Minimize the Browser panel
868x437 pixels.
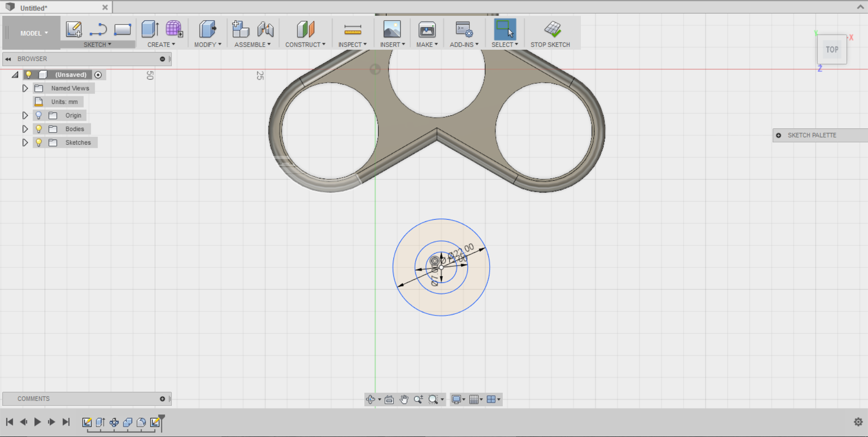click(x=162, y=59)
